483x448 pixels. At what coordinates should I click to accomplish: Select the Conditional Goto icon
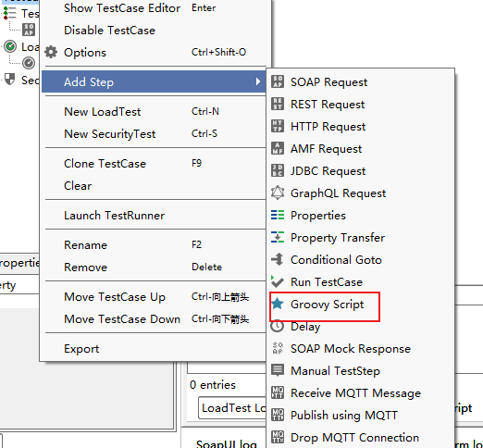[x=278, y=259]
